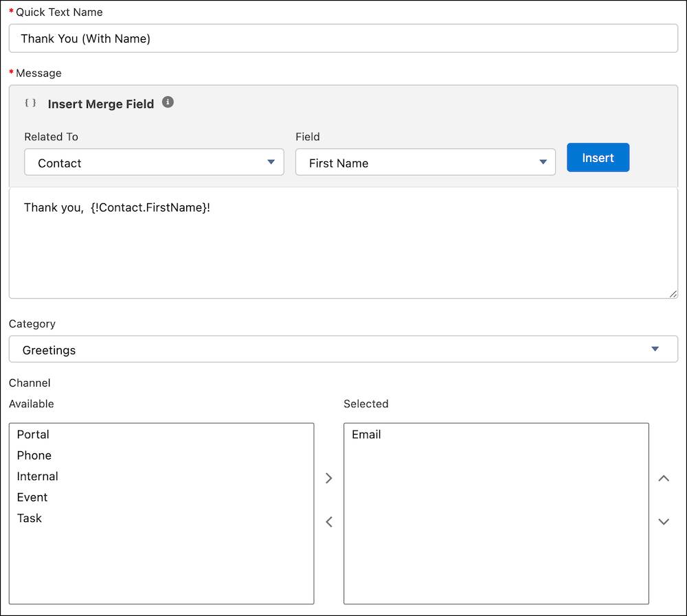Image resolution: width=687 pixels, height=616 pixels.
Task: Click the Insert Merge Field info icon
Action: tap(168, 102)
